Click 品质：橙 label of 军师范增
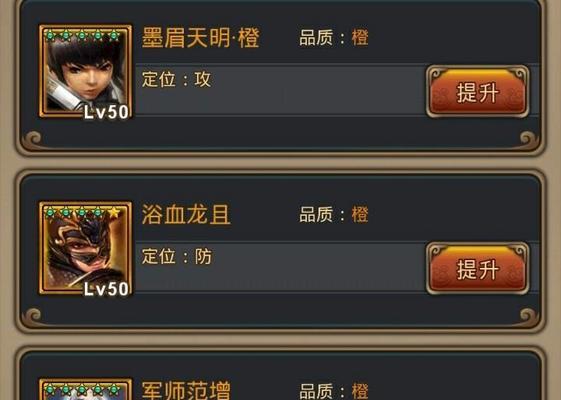 click(334, 391)
